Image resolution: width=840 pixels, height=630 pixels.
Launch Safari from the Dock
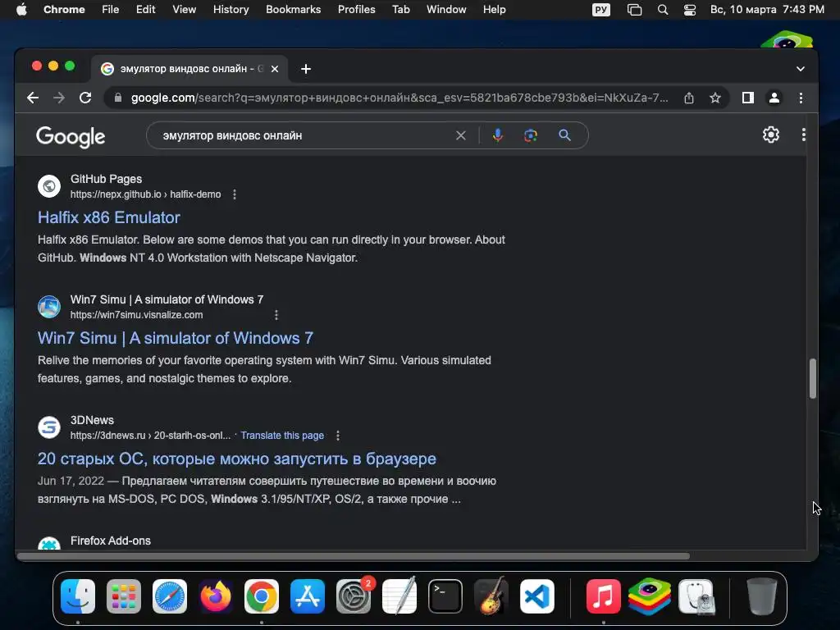click(x=170, y=596)
